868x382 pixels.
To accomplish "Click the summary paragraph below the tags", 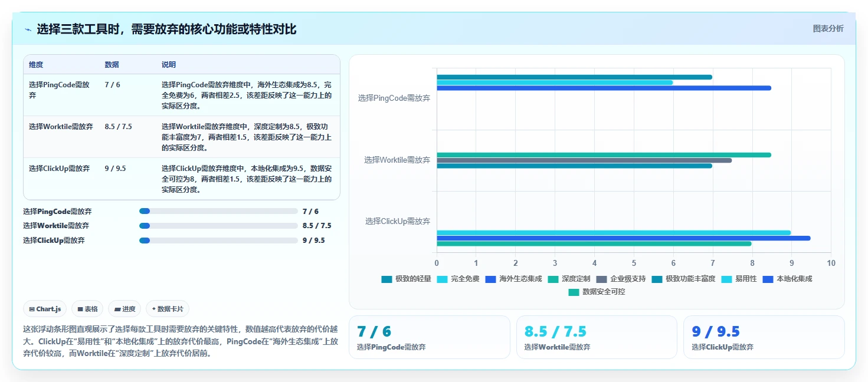I will [181, 341].
